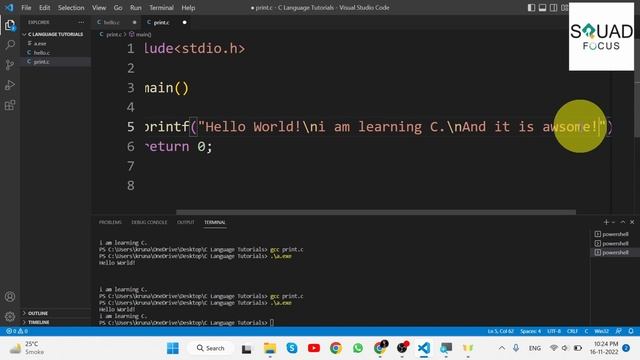The height and width of the screenshot is (360, 640).
Task: Open Skype from the taskbar
Action: click(292, 348)
